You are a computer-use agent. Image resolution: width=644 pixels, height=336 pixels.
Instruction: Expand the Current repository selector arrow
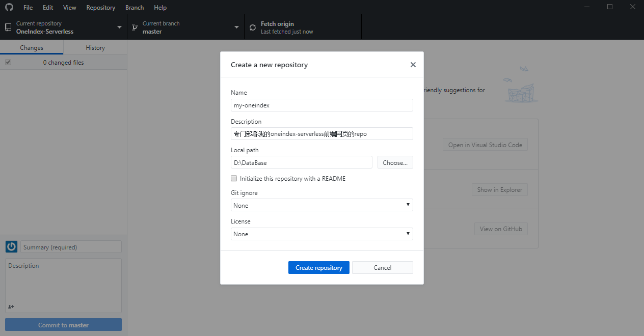[x=119, y=27]
